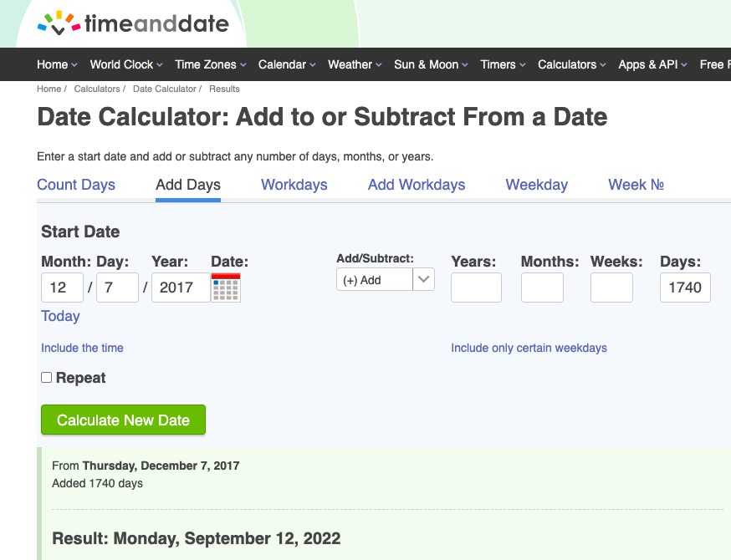731x560 pixels.
Task: Go to Home in the breadcrumb
Action: [49, 89]
